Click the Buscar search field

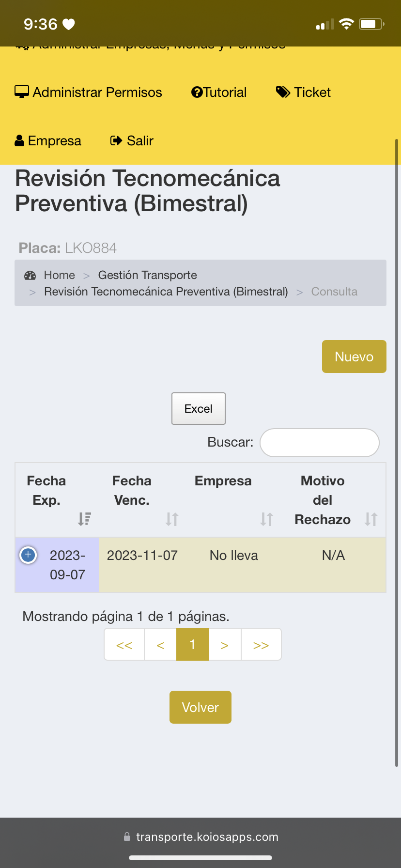pos(320,443)
